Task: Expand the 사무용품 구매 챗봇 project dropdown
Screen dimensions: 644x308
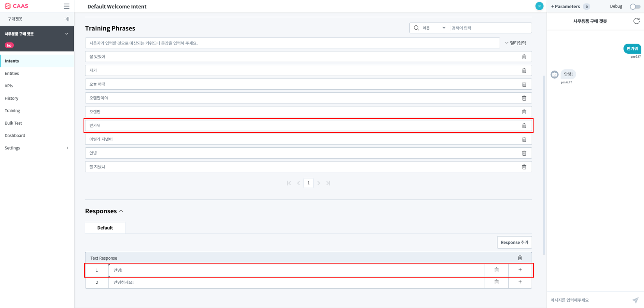Action: click(x=66, y=34)
